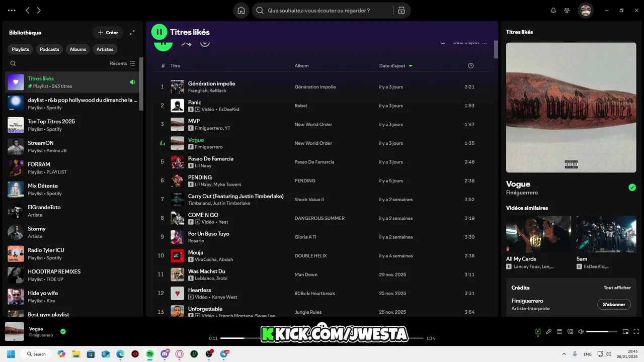Open the ElGrandeToto artist in the library
The width and height of the screenshot is (644, 362).
coord(73,211)
